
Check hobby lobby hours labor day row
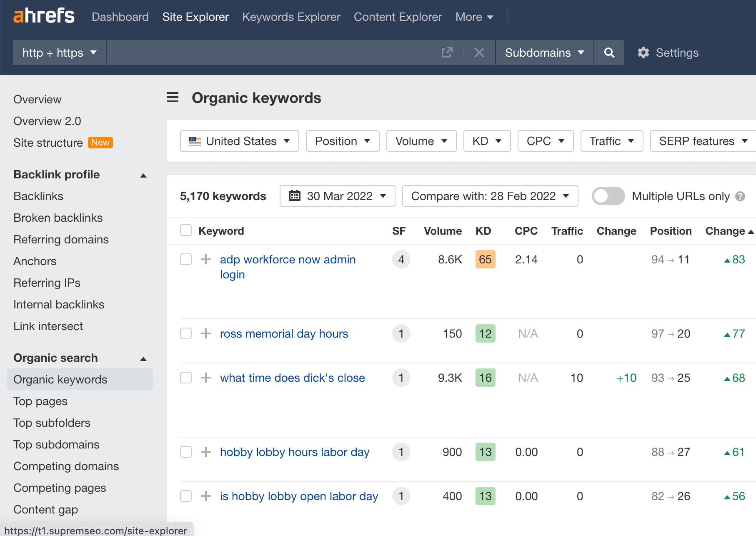click(186, 452)
